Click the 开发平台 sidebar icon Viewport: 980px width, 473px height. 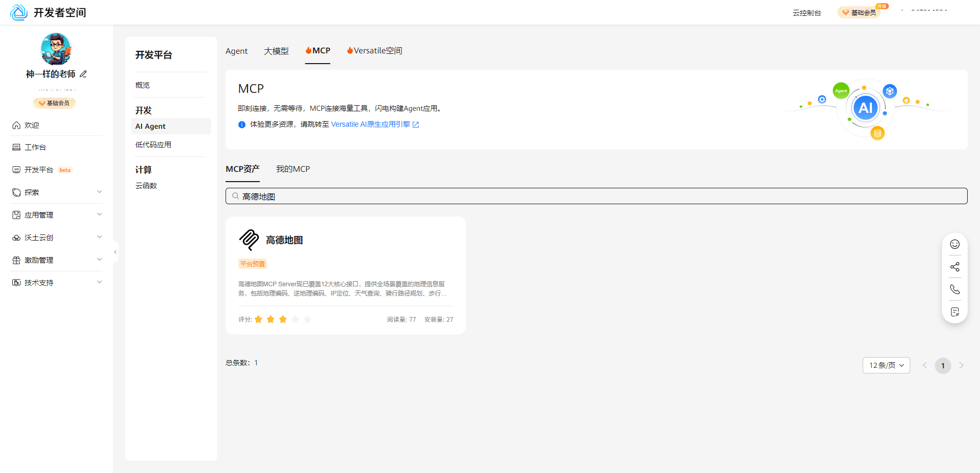coord(16,170)
